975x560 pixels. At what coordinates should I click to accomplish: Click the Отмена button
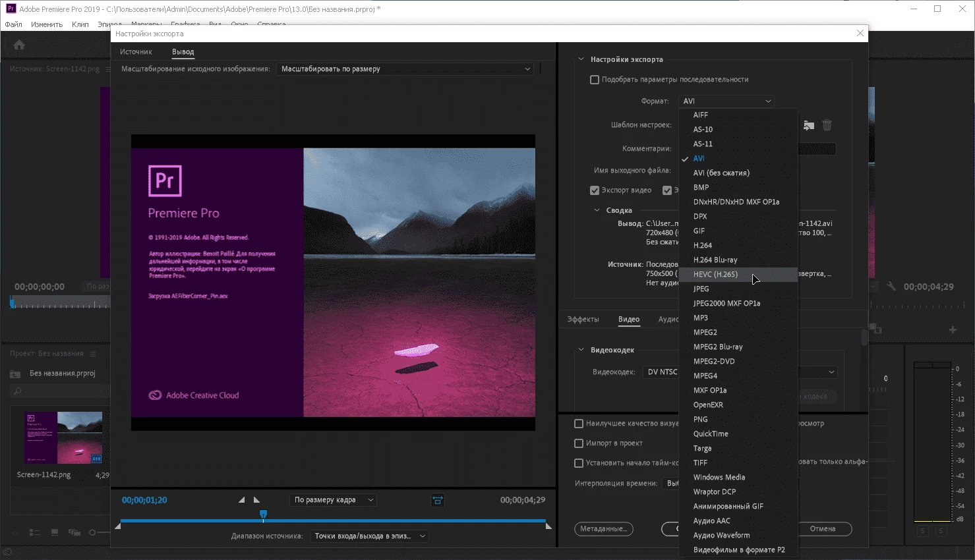pos(823,529)
